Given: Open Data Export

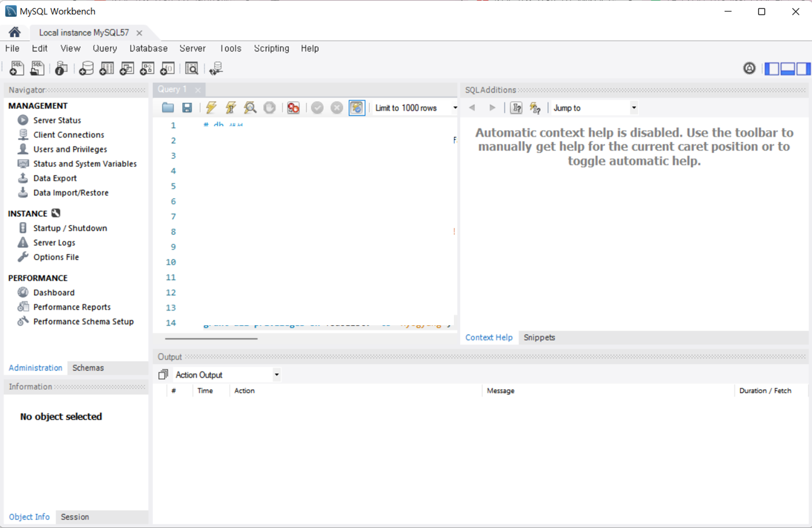Looking at the screenshot, I should coord(55,178).
